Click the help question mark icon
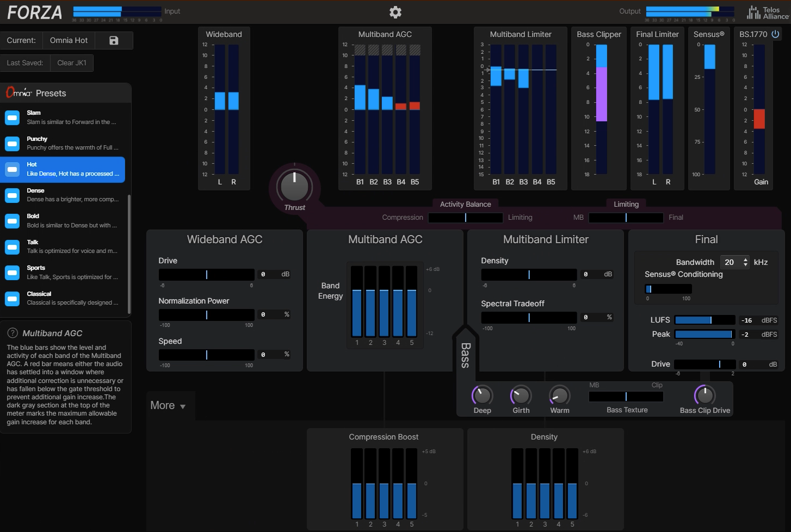 [12, 333]
